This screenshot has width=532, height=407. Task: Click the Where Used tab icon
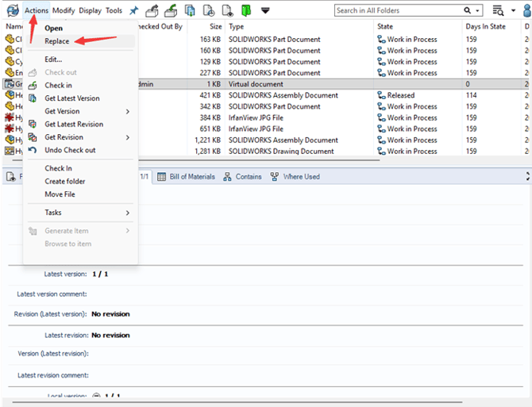tap(275, 177)
